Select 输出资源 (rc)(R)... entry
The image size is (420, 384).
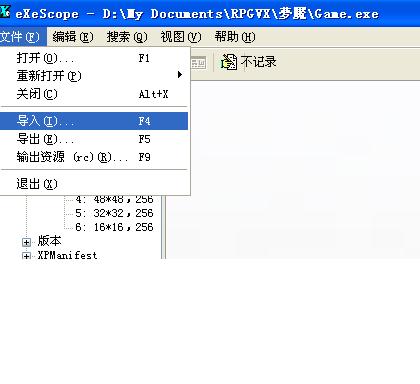94,157
